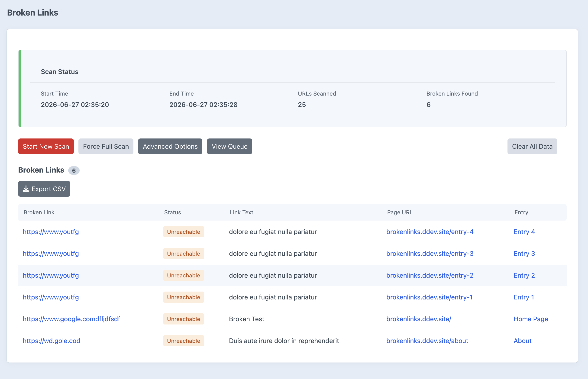Click the 'URLs Scanned' label
The image size is (588, 379).
[317, 93]
